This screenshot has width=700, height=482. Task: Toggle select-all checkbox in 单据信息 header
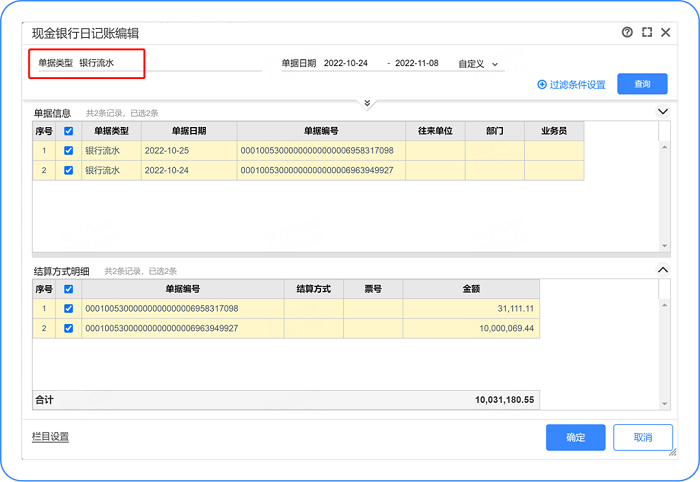click(x=68, y=131)
